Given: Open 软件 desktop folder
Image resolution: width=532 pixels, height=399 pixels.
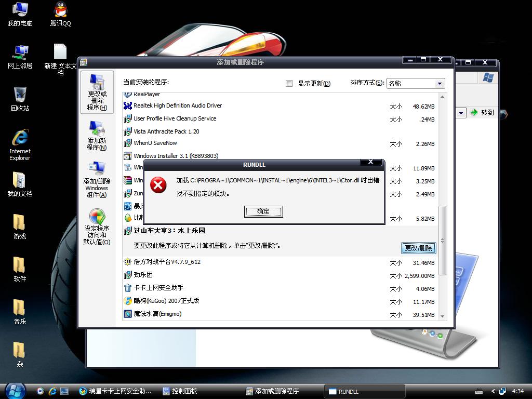Looking at the screenshot, I should [20, 270].
